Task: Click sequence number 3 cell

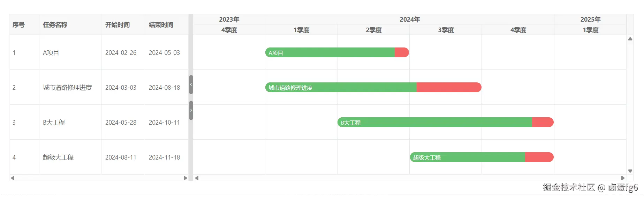Action: (24, 122)
